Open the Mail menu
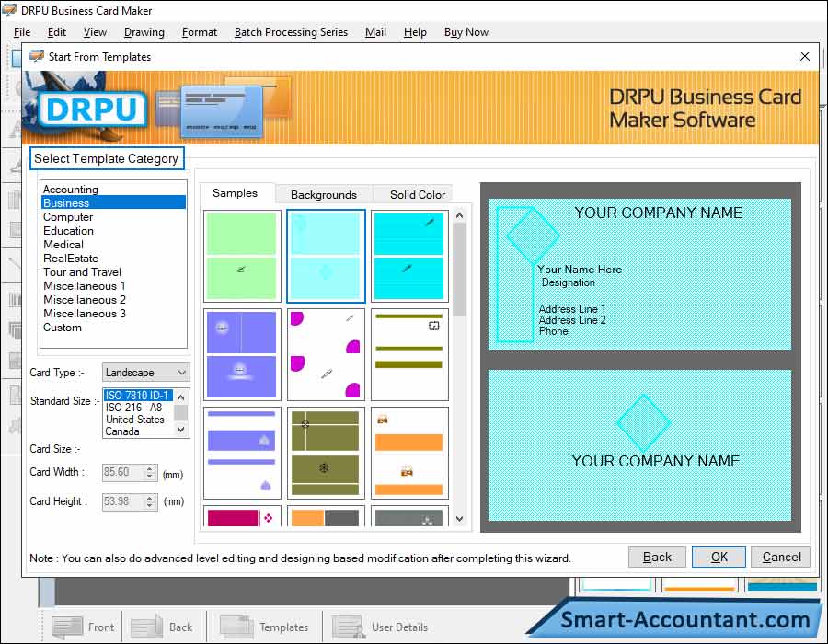Viewport: 828px width, 644px height. tap(375, 32)
